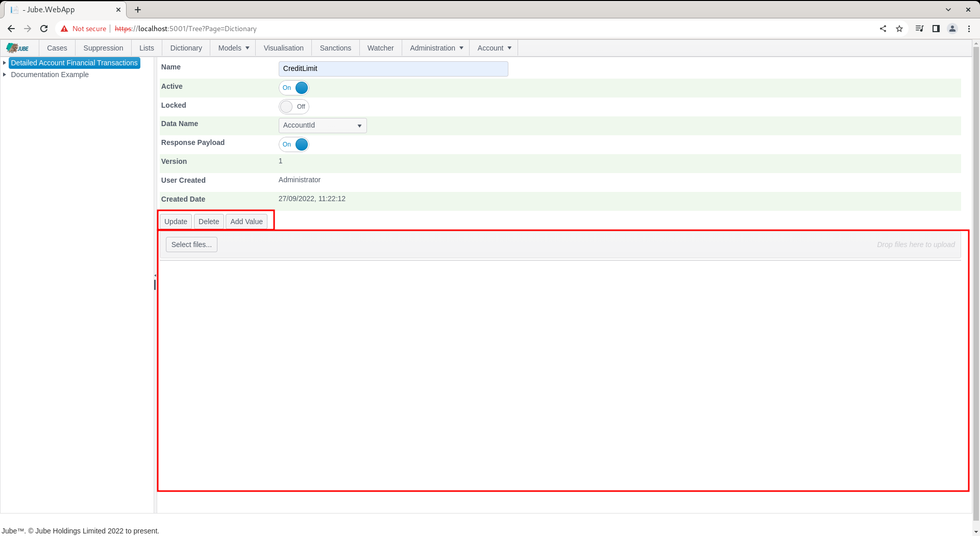Open the Data Name AccountId dropdown
The image size is (980, 536).
pos(323,126)
